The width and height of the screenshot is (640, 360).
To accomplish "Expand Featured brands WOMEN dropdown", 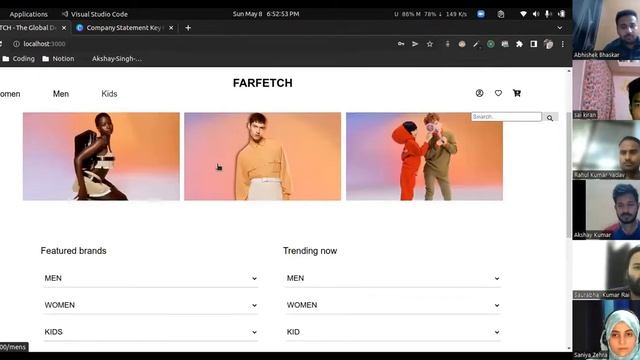I will pos(151,305).
